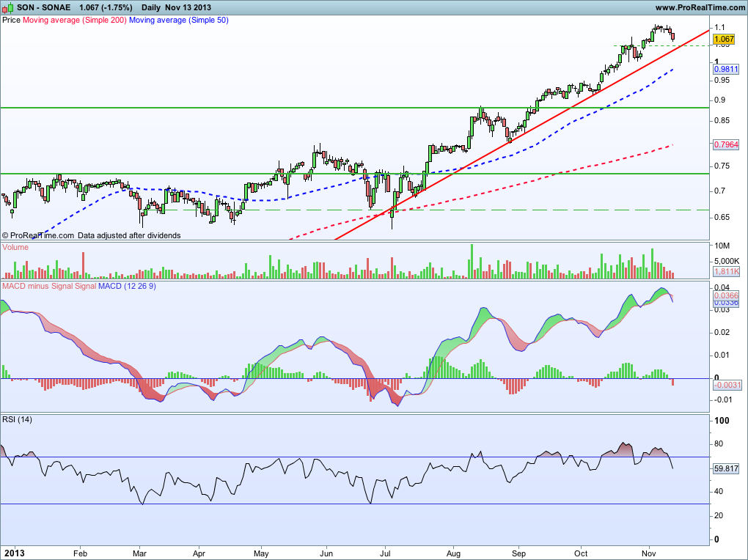Click the RSI (14) panel label

[17, 419]
